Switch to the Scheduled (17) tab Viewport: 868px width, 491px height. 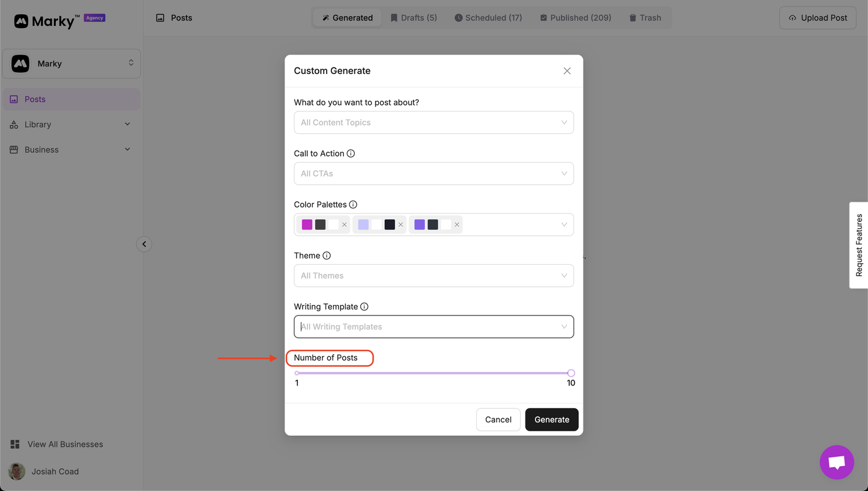pos(488,18)
